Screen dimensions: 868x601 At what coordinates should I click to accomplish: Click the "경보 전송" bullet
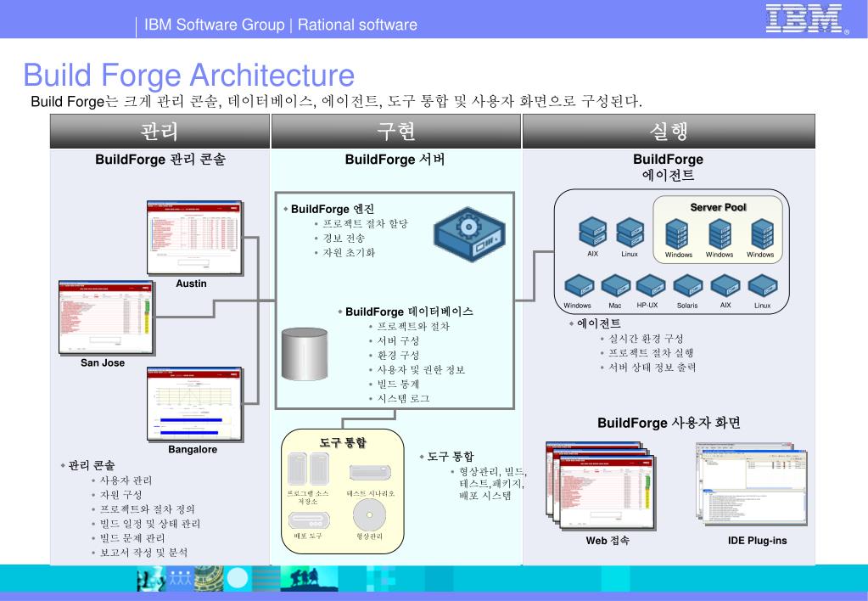[344, 239]
